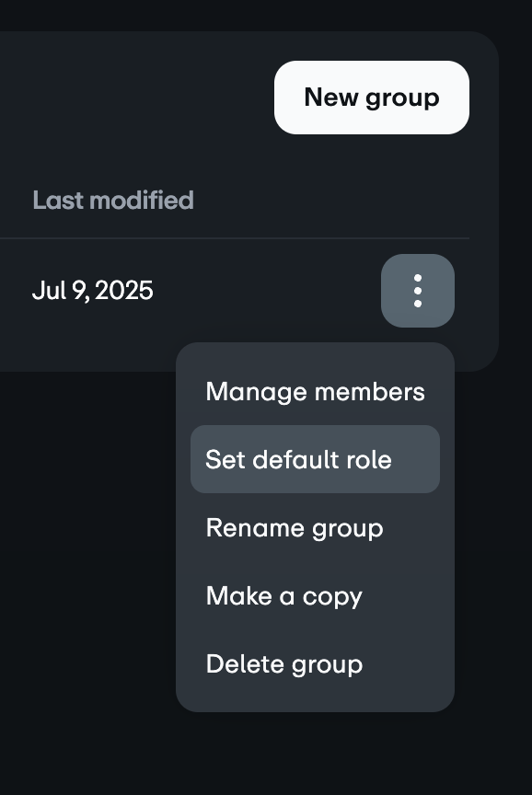Remove the group via Delete group
Viewport: 532px width, 795px height.
(x=315, y=663)
